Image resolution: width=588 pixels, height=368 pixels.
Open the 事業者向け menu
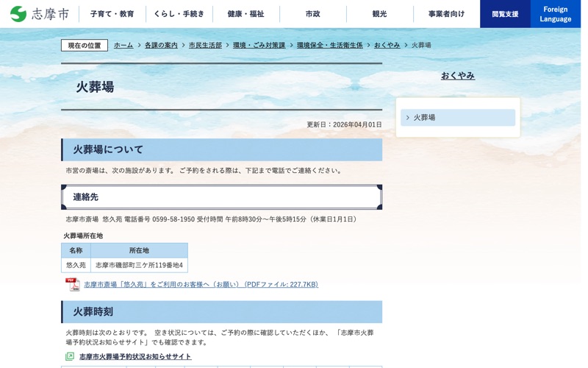click(x=446, y=14)
